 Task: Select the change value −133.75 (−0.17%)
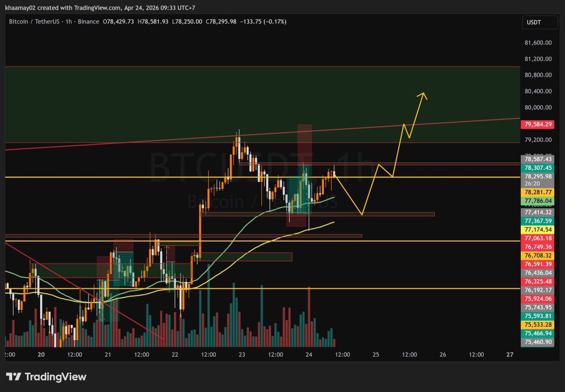click(x=263, y=22)
